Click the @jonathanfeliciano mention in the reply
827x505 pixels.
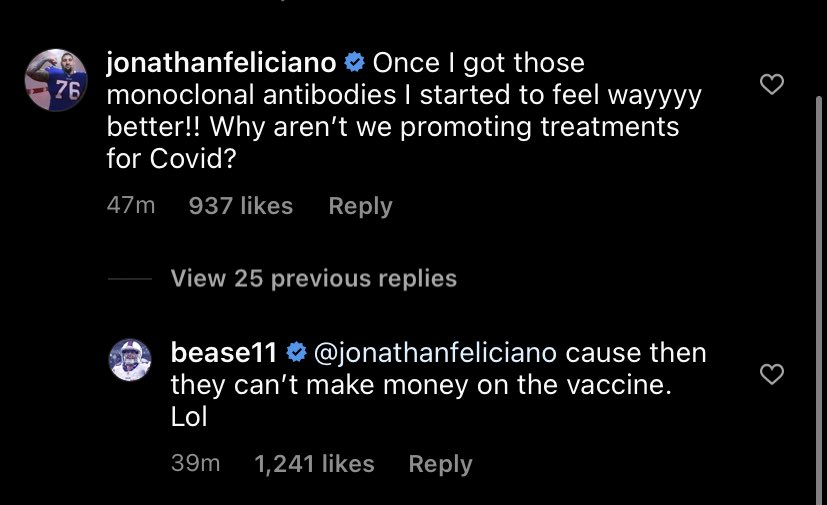435,353
